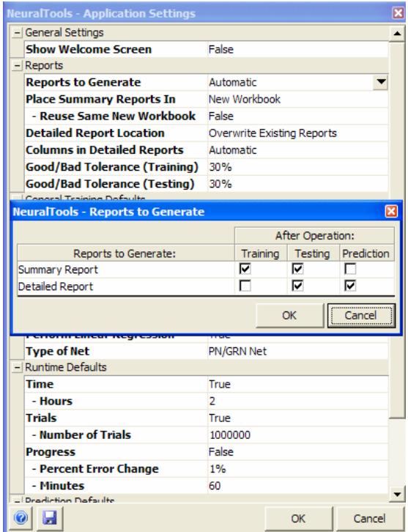Collapse the Reports section

[17, 65]
